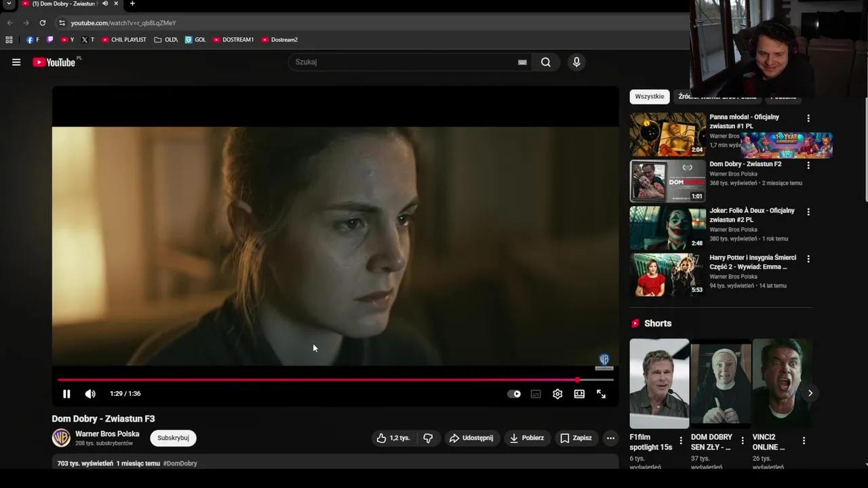Pause the video
Viewport: 868px width, 488px height.
[66, 394]
